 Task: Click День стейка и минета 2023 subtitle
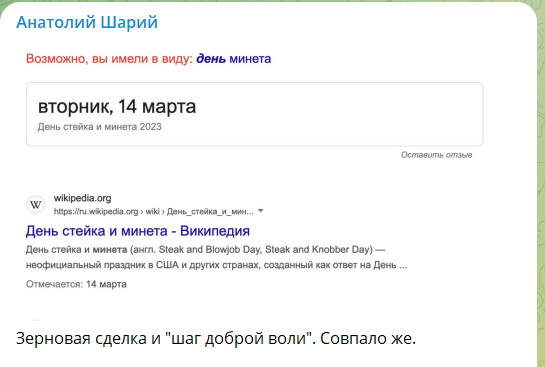[x=99, y=127]
